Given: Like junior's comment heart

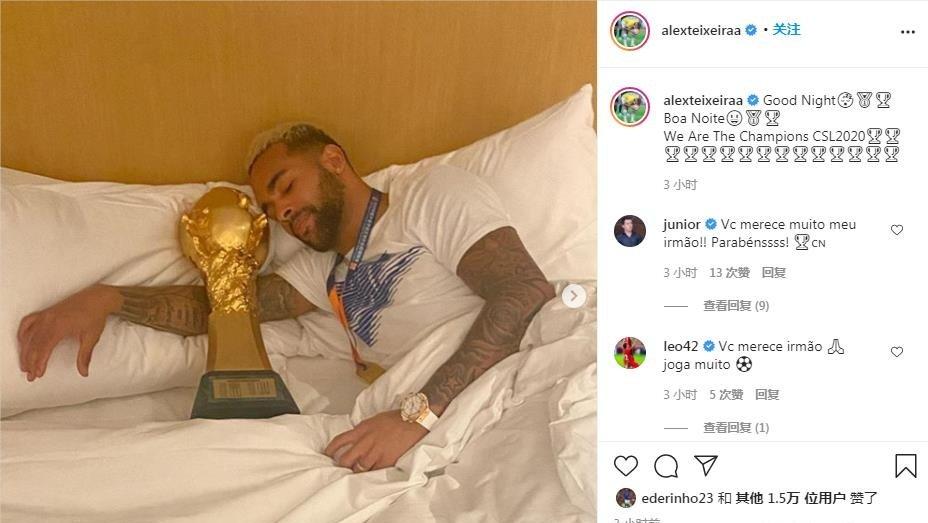Looking at the screenshot, I should [897, 230].
